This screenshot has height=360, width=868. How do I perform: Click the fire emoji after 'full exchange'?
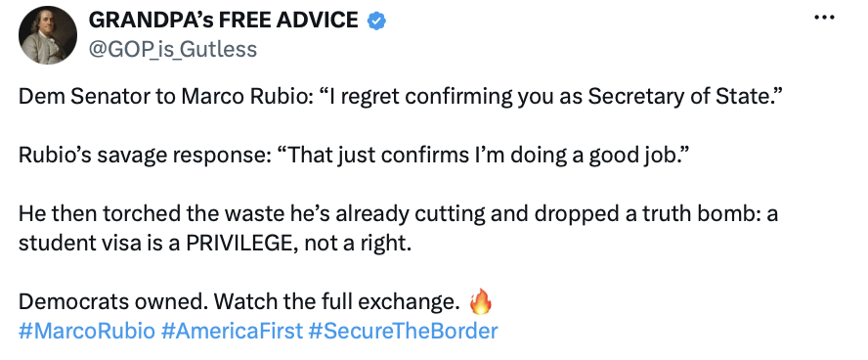point(480,302)
